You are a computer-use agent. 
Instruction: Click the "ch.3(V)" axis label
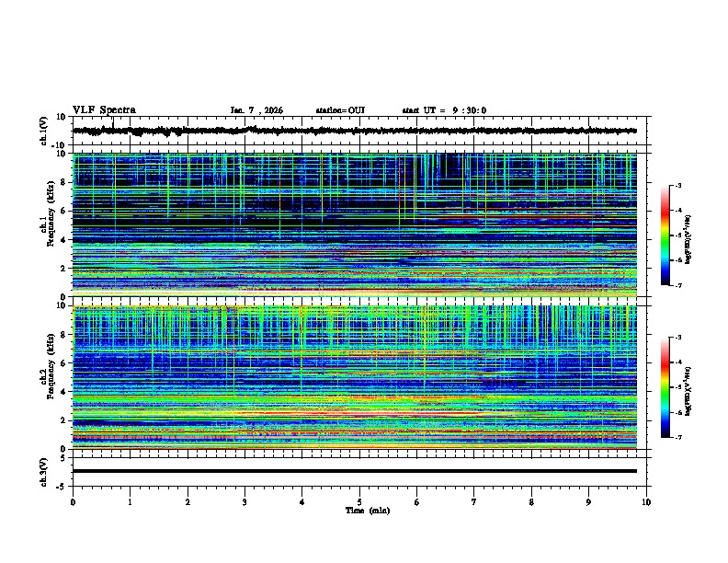pyautogui.click(x=44, y=472)
